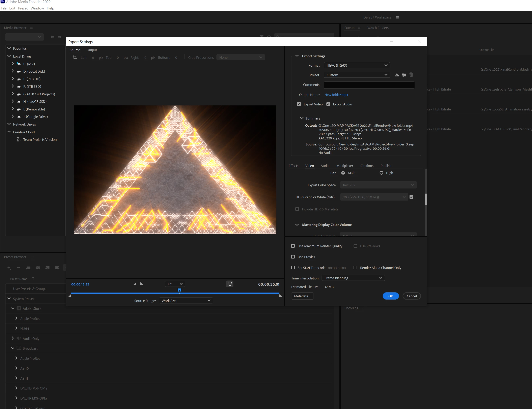
Task: Click the Delete Preset trash icon
Action: 411,75
